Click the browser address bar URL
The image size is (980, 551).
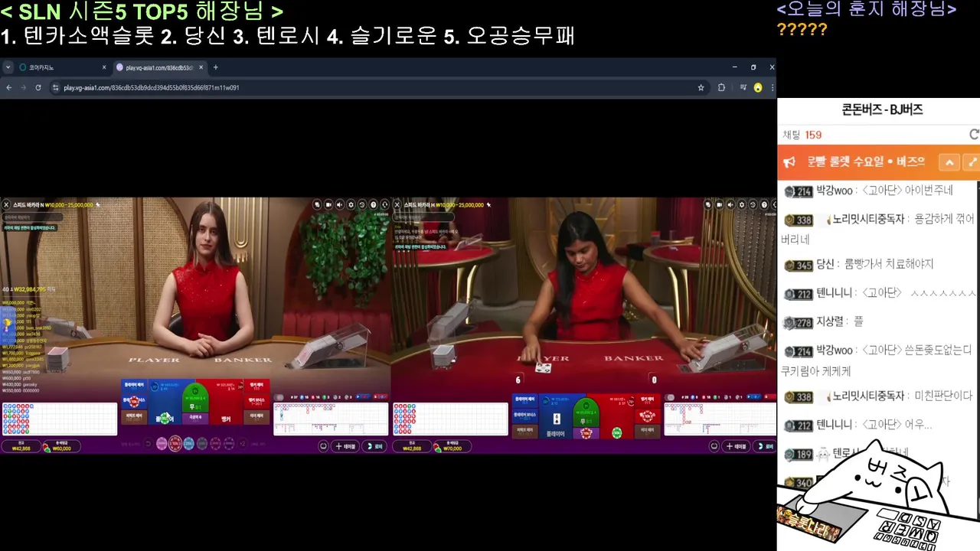(x=152, y=88)
